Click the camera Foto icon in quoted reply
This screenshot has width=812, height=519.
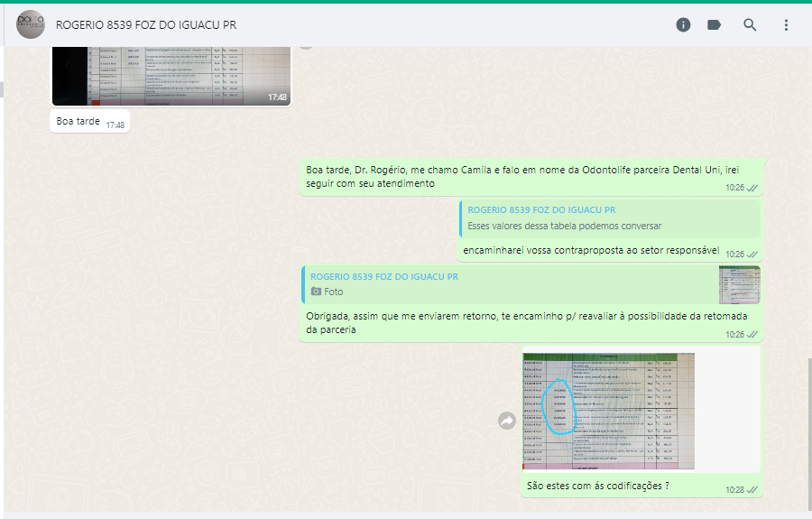[316, 292]
